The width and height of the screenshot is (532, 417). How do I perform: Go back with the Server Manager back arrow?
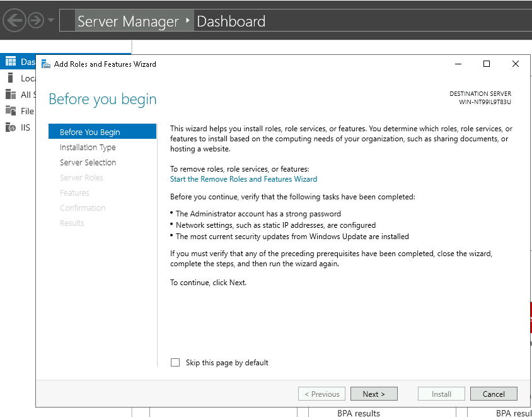[x=14, y=21]
